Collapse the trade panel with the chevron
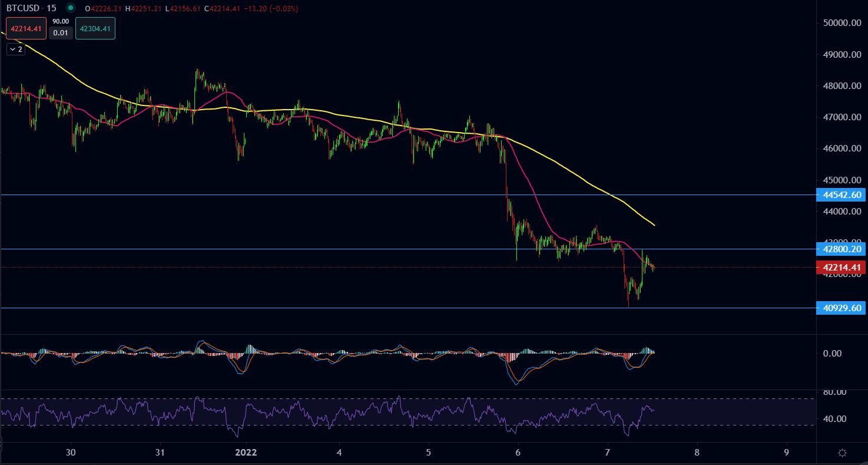 15,49
